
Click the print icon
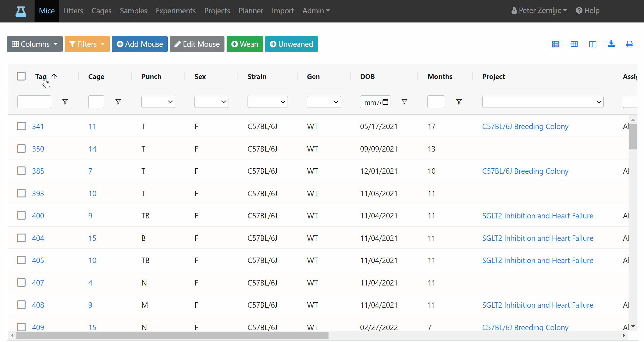630,44
